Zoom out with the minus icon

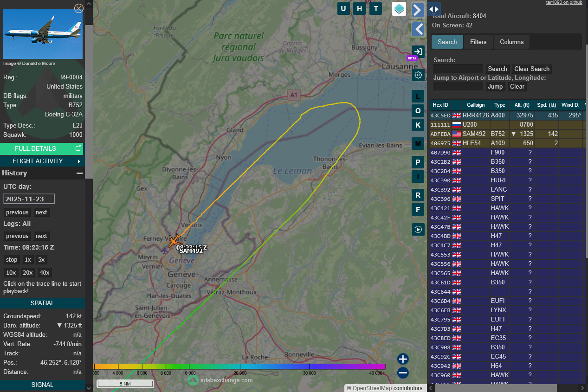pyautogui.click(x=403, y=373)
